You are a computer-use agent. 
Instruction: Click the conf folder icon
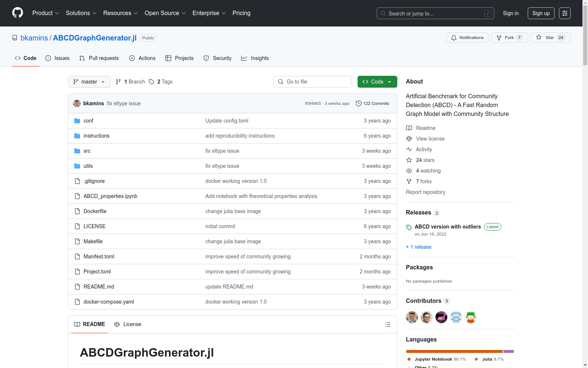click(77, 121)
